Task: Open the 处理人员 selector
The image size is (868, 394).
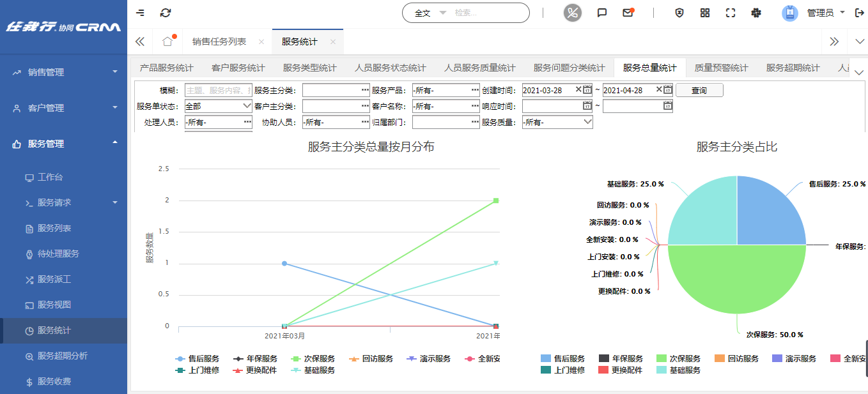Action: click(218, 121)
